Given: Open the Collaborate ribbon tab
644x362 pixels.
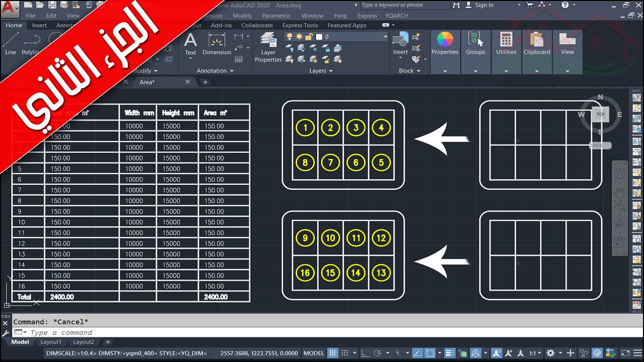Looking at the screenshot, I should [x=257, y=25].
